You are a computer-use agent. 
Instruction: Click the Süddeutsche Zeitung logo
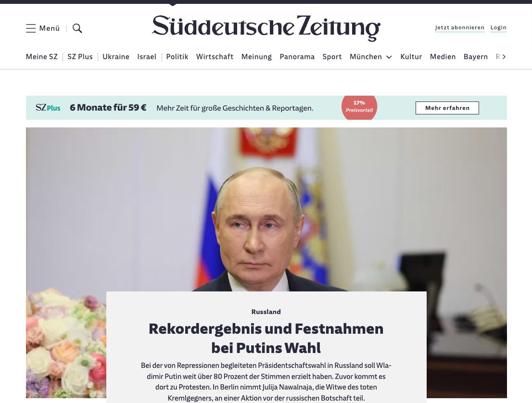pos(266,28)
